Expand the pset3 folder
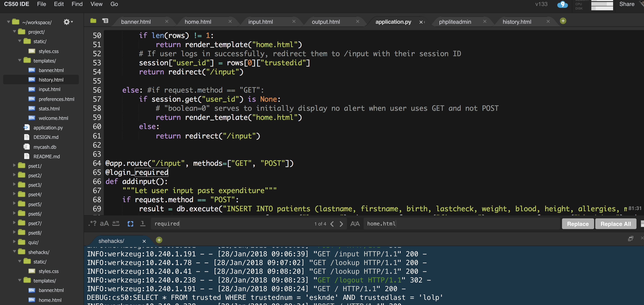The width and height of the screenshot is (644, 305). 14,185
